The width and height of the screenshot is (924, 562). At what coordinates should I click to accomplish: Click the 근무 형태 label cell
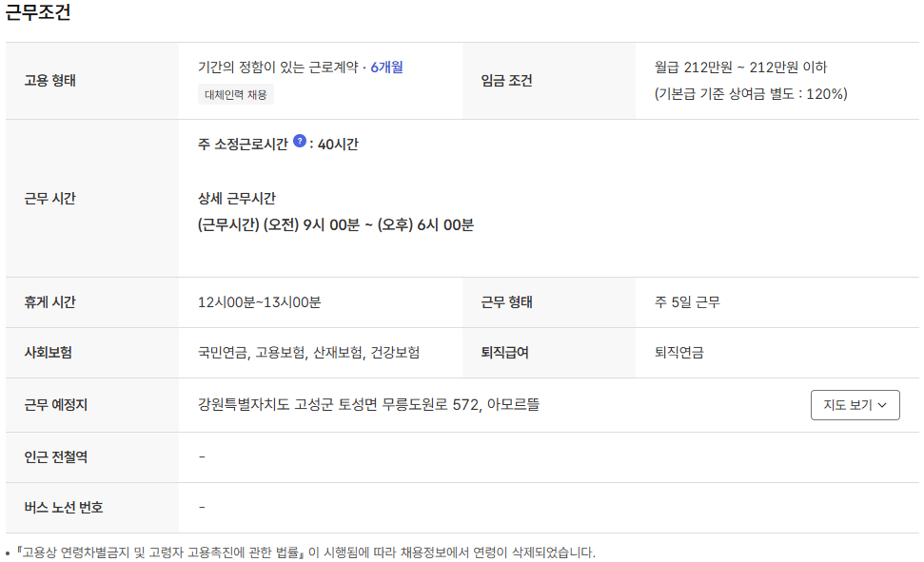506,302
